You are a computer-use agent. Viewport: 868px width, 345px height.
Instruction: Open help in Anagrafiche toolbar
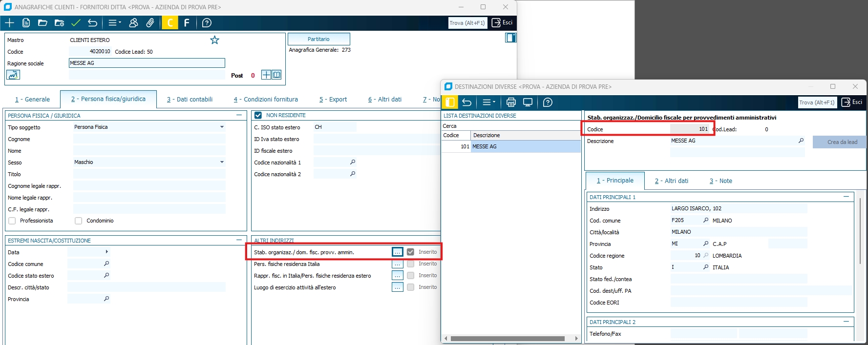(x=207, y=23)
